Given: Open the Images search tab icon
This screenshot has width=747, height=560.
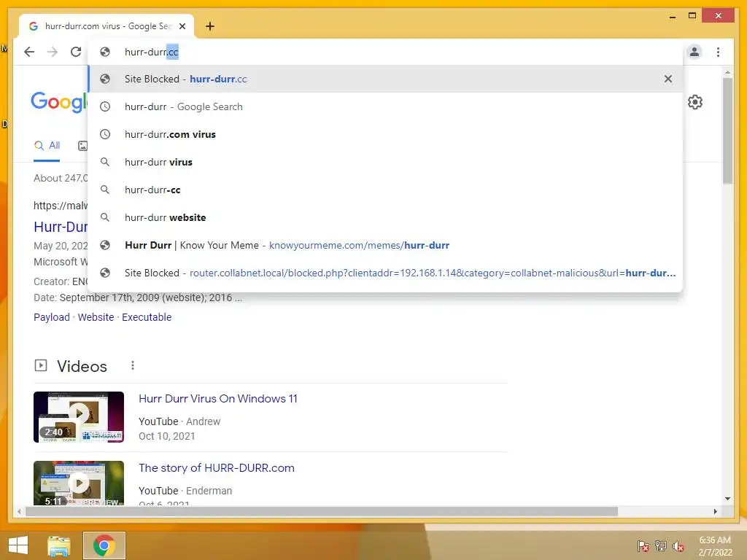Looking at the screenshot, I should point(82,146).
